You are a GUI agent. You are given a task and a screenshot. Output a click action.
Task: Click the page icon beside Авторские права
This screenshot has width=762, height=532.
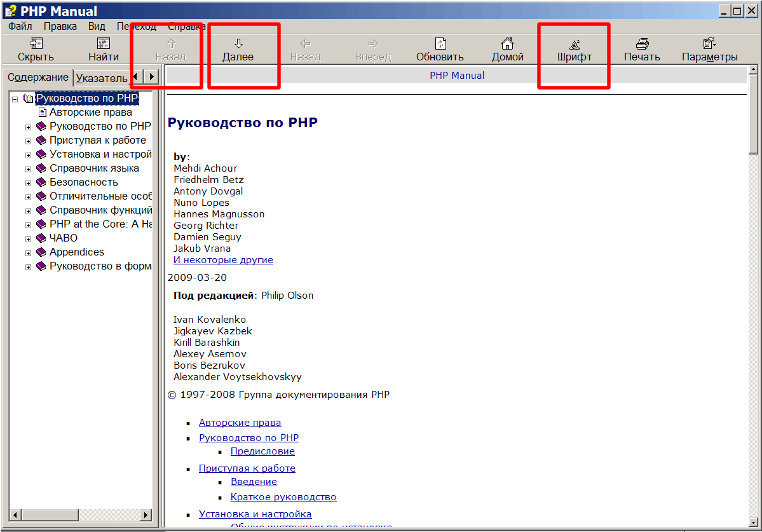pyautogui.click(x=43, y=113)
